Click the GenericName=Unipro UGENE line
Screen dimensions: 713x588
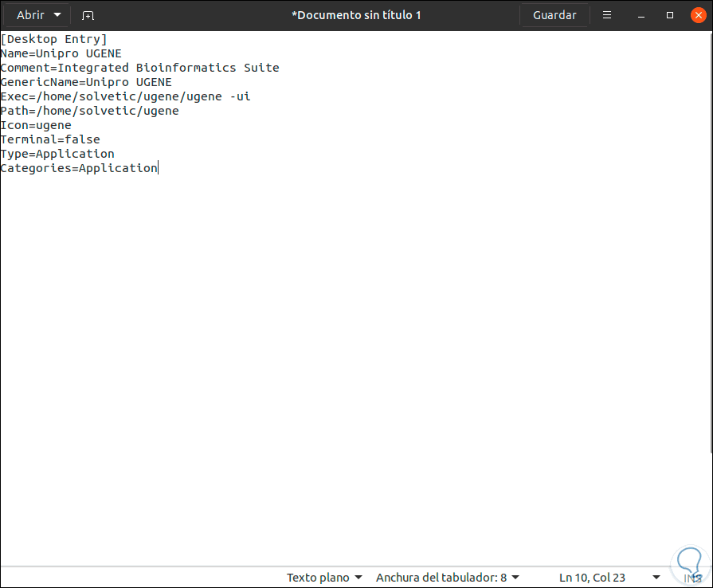tap(86, 82)
